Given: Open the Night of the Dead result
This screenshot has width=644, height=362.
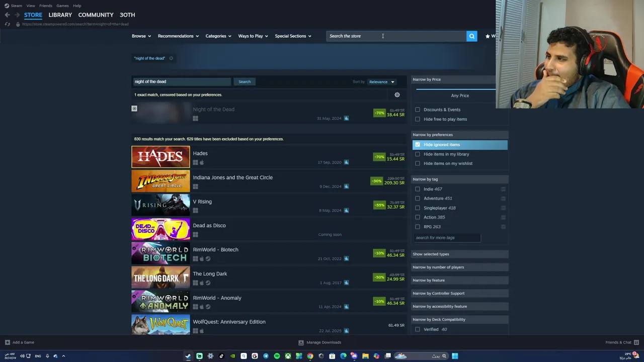Looking at the screenshot, I should [268, 113].
